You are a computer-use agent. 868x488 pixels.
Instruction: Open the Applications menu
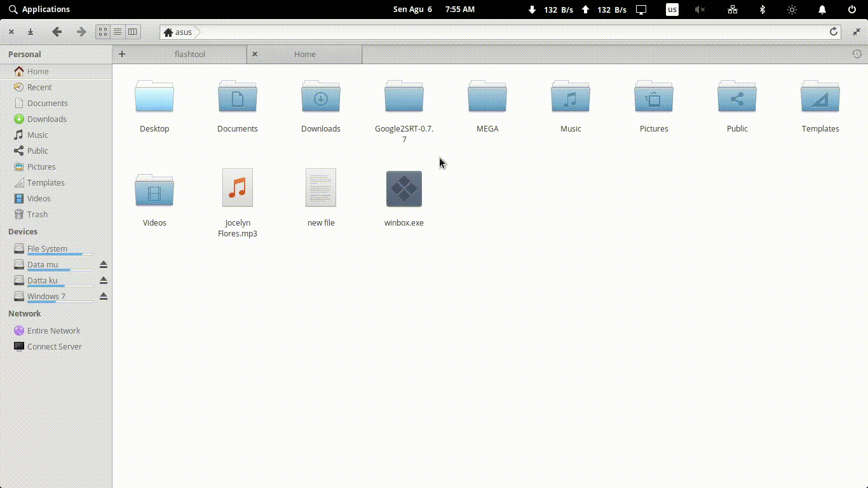[39, 9]
